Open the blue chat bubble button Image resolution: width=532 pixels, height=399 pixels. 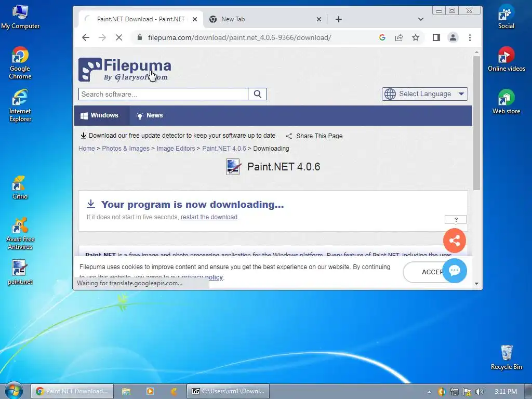click(x=455, y=270)
